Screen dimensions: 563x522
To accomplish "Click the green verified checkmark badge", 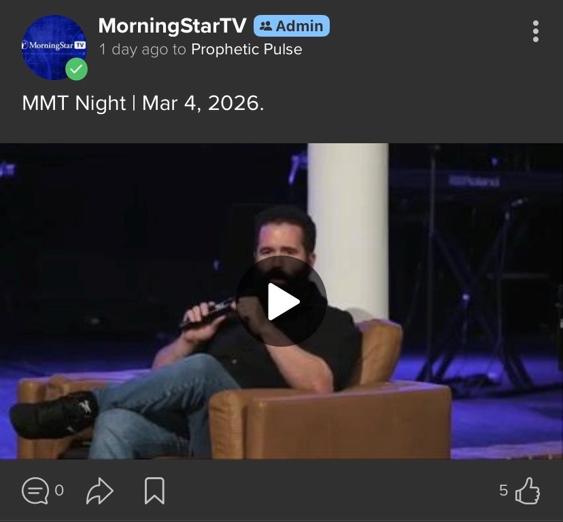I will click(x=76, y=69).
